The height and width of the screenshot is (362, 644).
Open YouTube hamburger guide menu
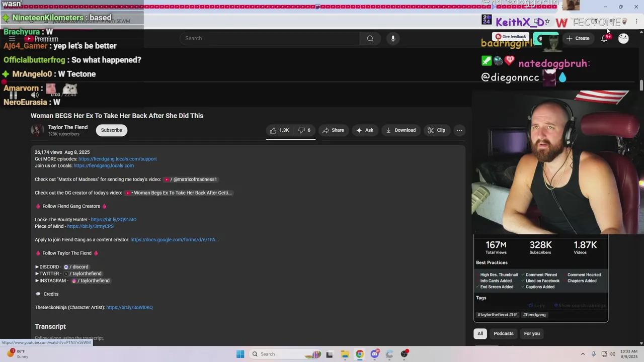[x=12, y=39]
